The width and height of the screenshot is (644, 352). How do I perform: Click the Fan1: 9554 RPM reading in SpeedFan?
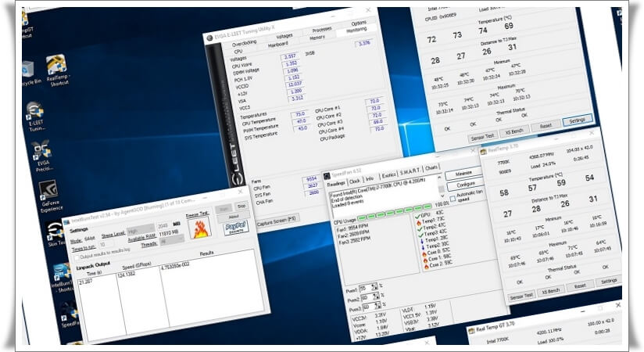[x=352, y=228]
